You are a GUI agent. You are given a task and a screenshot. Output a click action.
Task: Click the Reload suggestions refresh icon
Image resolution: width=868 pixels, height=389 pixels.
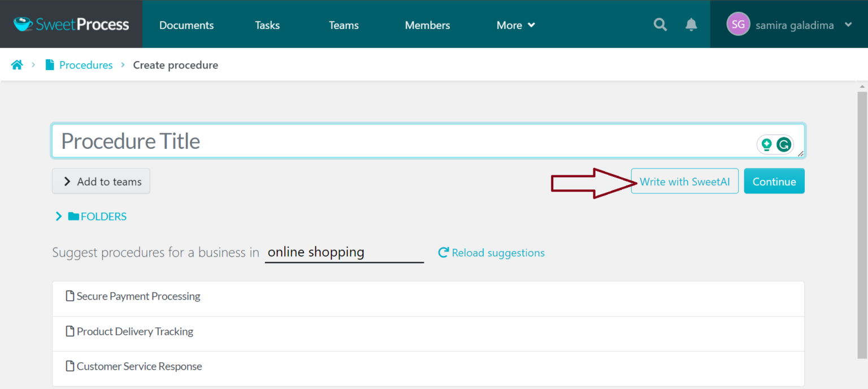coord(444,253)
